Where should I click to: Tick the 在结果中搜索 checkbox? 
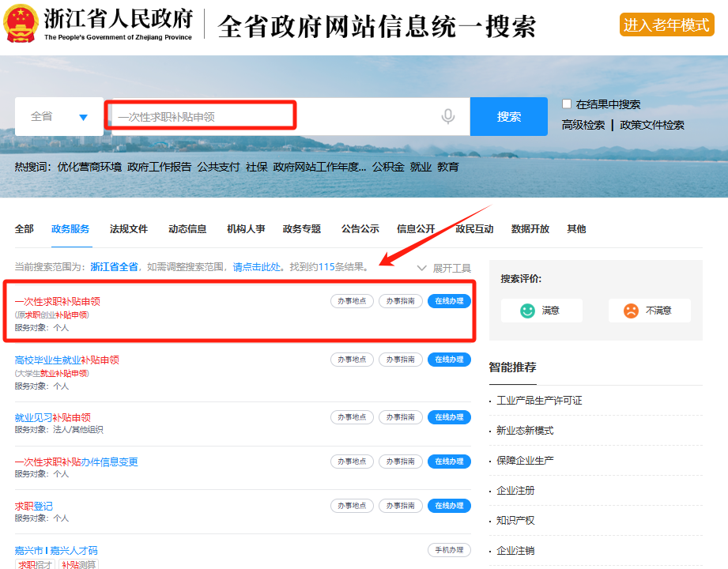coord(567,104)
